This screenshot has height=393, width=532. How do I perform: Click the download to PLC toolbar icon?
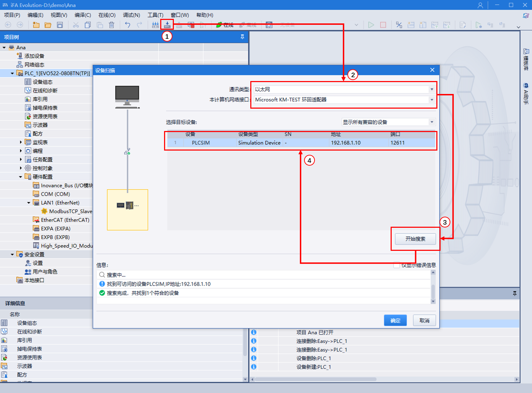click(x=167, y=25)
